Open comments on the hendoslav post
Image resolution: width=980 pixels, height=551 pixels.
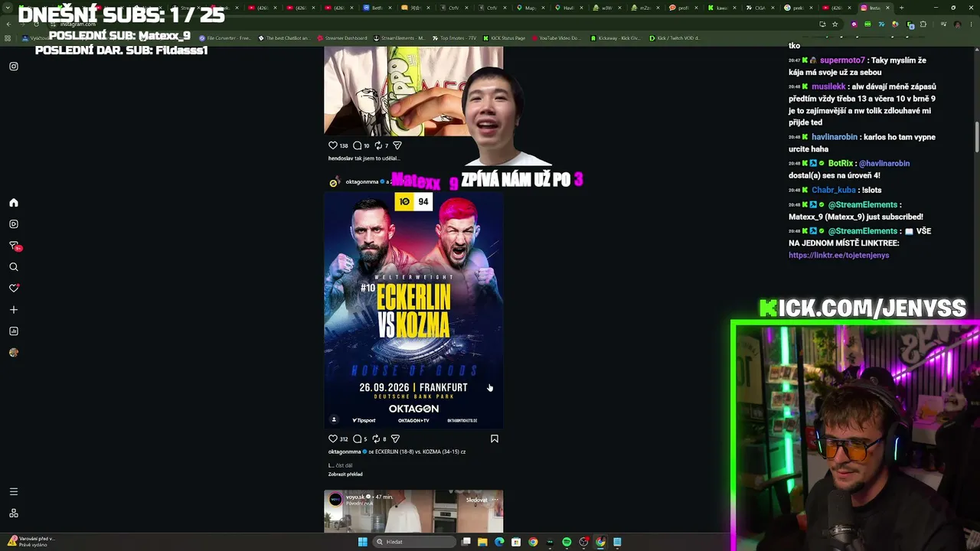pyautogui.click(x=357, y=145)
